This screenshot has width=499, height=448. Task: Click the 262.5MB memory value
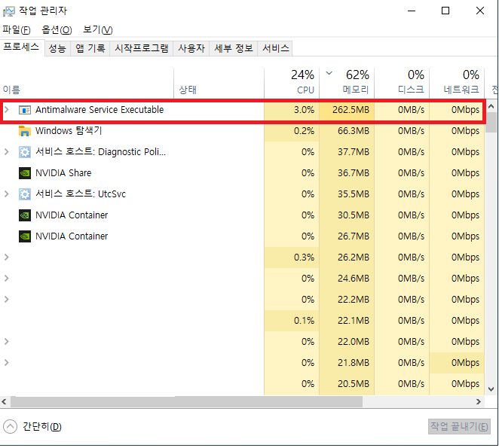(x=351, y=110)
